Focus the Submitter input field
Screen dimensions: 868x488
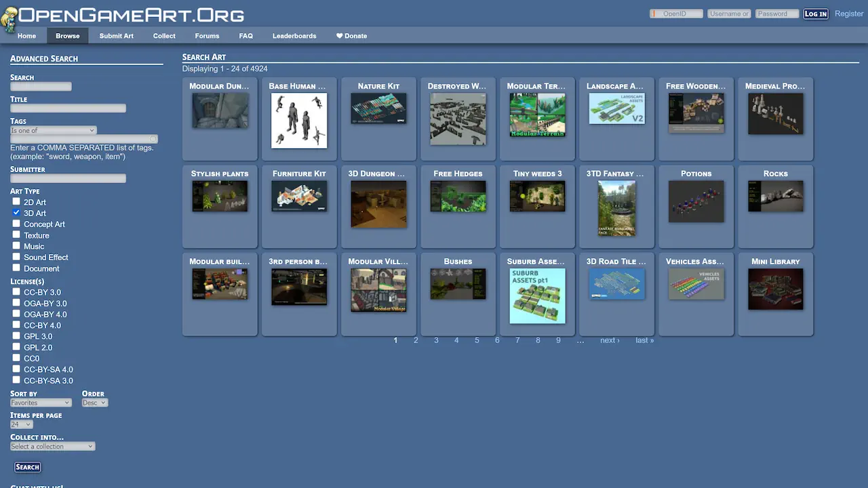(68, 178)
